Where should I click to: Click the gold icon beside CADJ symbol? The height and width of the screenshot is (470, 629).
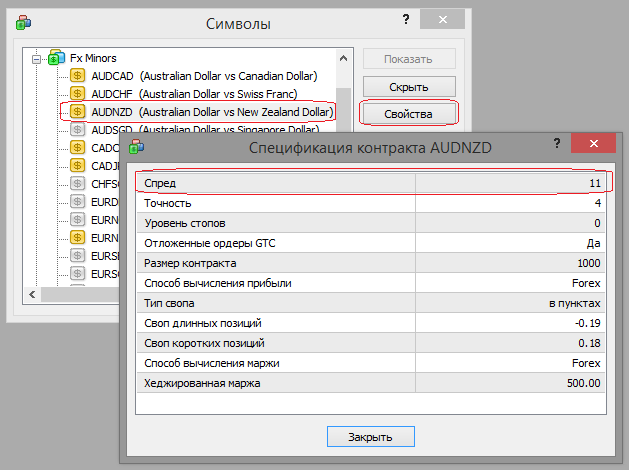point(77,165)
